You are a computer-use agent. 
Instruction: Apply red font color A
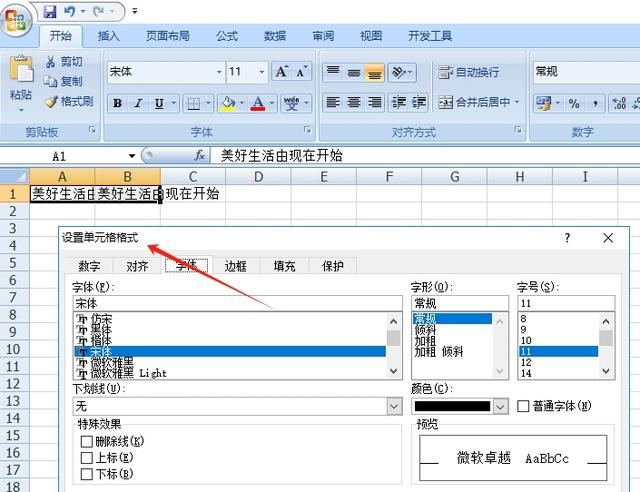point(258,103)
